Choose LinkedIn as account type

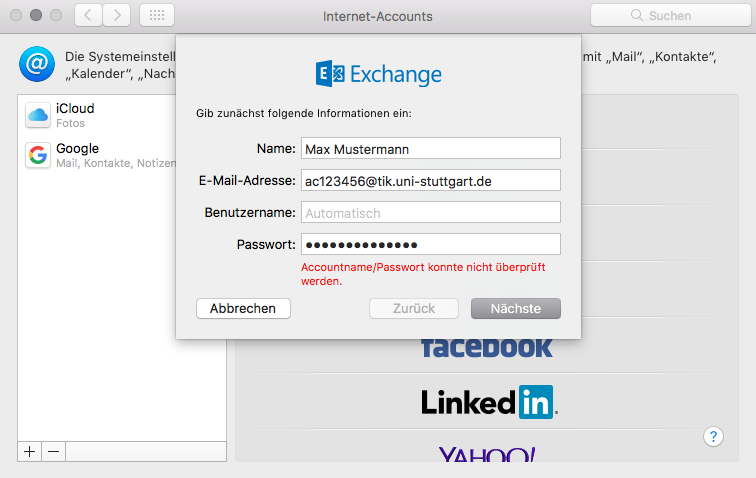click(x=489, y=402)
